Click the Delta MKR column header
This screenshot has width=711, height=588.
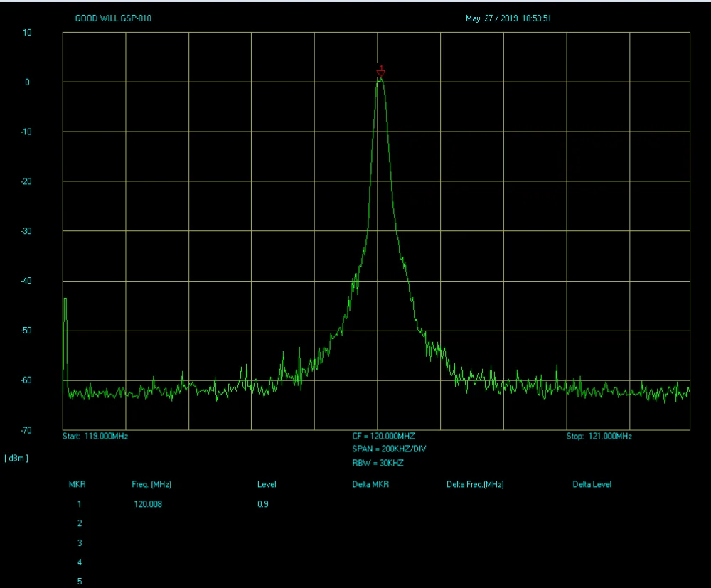pyautogui.click(x=370, y=484)
